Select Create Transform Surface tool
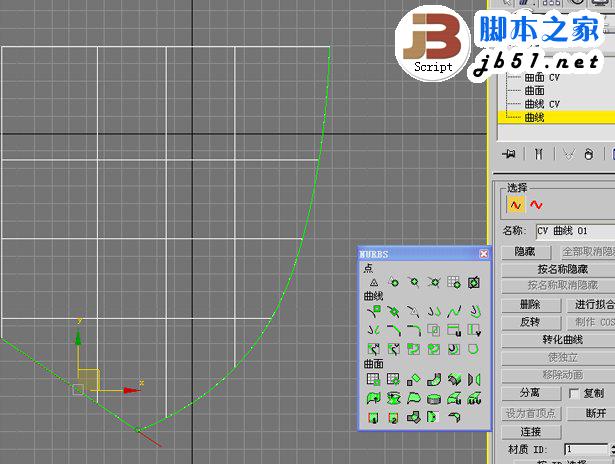 pos(414,379)
